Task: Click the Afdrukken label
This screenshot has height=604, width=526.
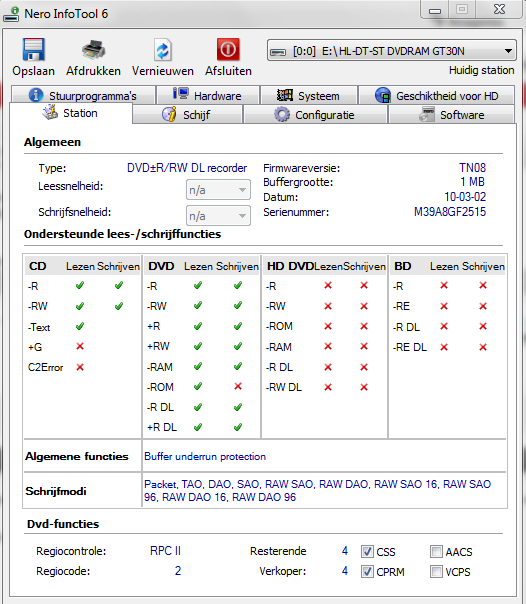Action: 93,71
